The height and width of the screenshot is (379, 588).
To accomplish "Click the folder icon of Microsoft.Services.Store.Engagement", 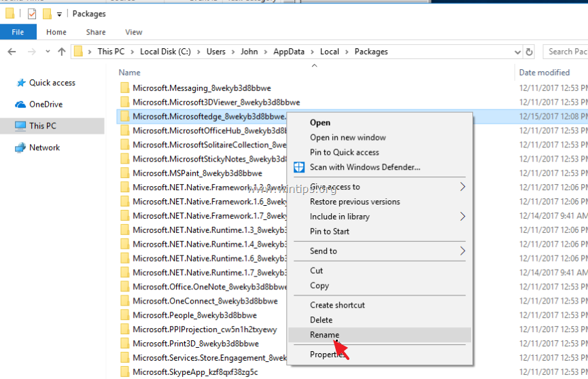I will tap(125, 358).
